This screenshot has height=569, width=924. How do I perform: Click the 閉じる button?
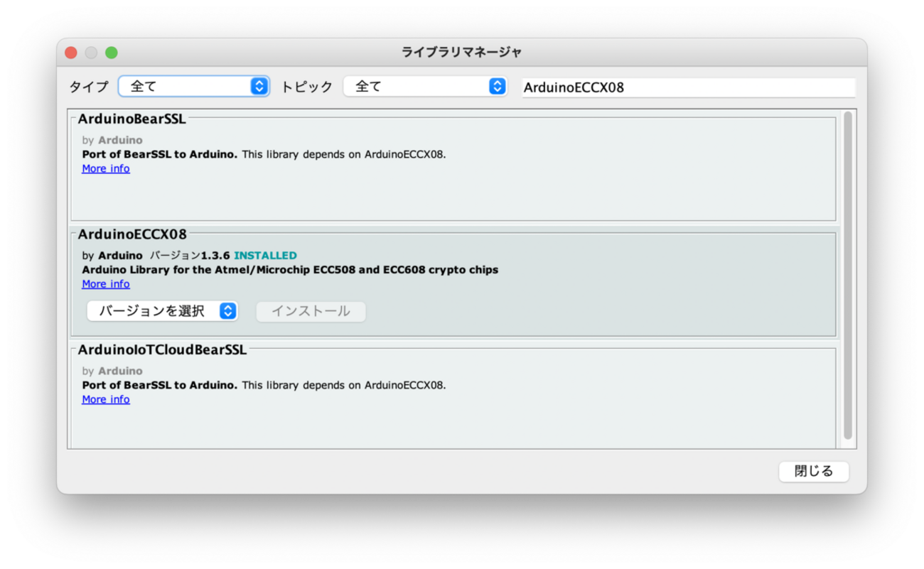coord(814,471)
